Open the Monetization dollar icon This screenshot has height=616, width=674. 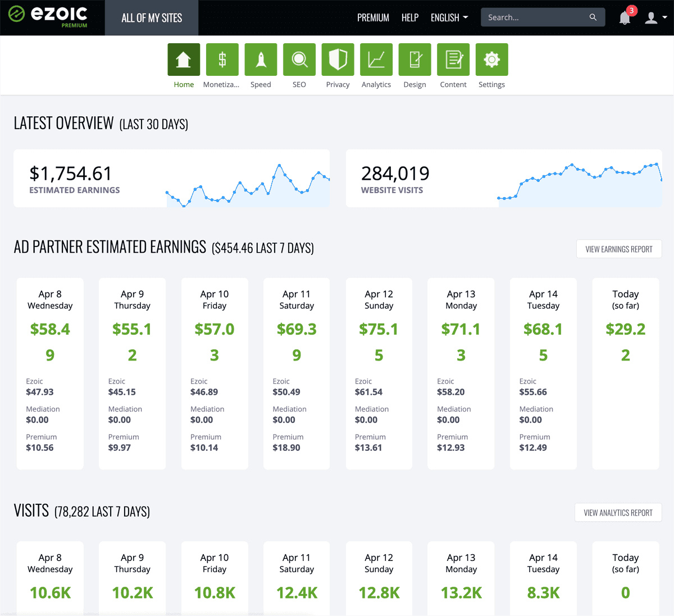pos(222,60)
